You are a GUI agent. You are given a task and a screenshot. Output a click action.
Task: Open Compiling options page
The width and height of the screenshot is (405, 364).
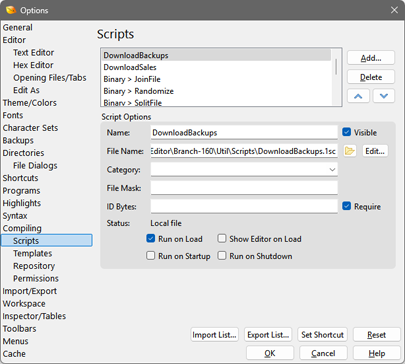[22, 228]
